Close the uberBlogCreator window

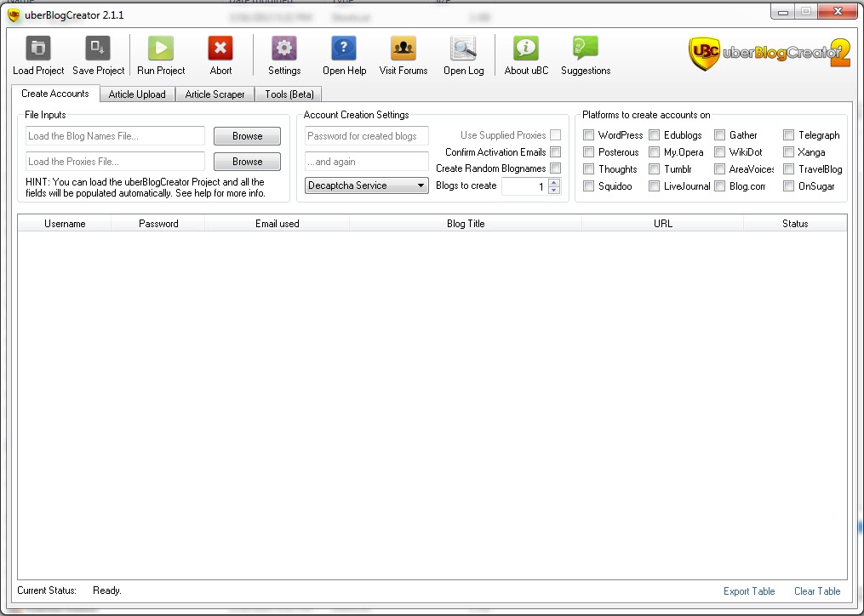(x=838, y=12)
